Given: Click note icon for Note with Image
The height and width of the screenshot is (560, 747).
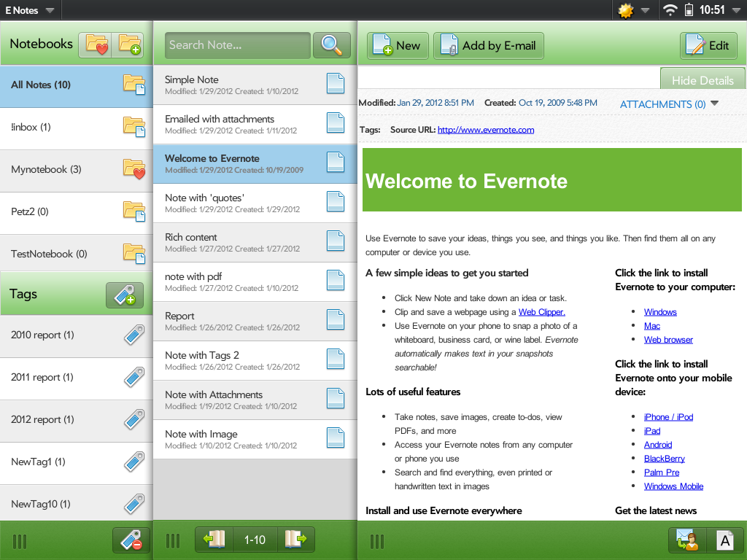Looking at the screenshot, I should point(336,437).
